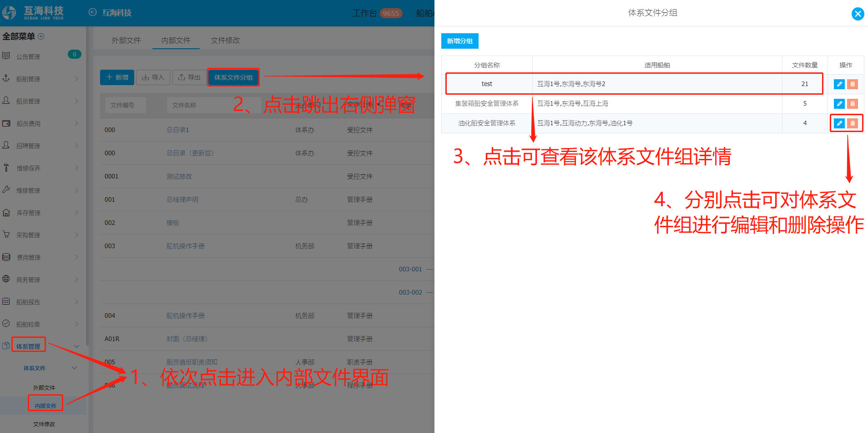
Task: Switch to the 内部文件 tab
Action: (x=176, y=41)
